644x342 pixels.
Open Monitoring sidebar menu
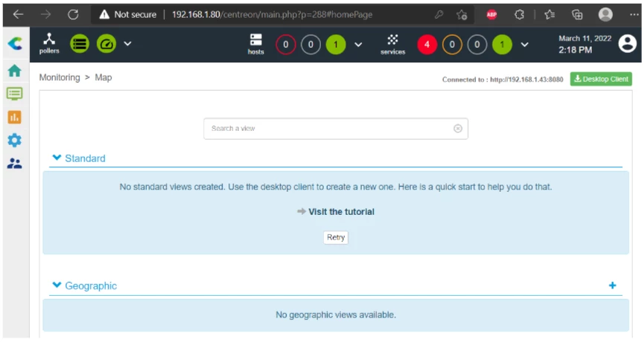[x=14, y=94]
